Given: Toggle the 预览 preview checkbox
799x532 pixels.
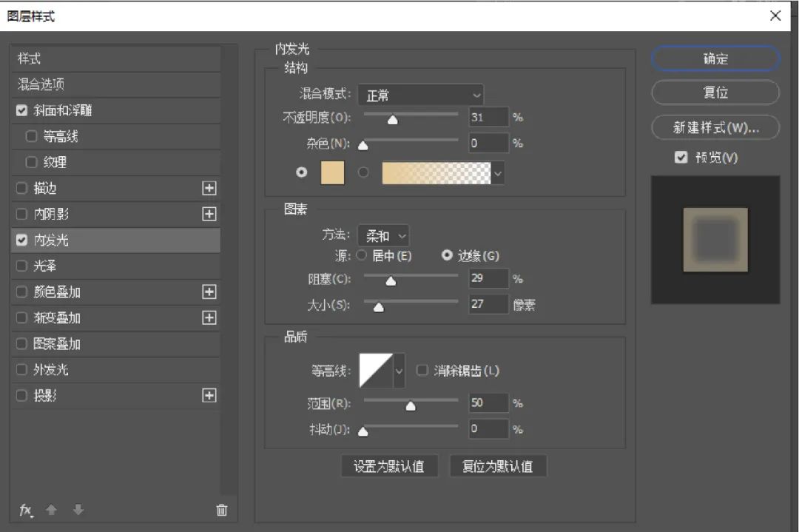Looking at the screenshot, I should pos(681,158).
